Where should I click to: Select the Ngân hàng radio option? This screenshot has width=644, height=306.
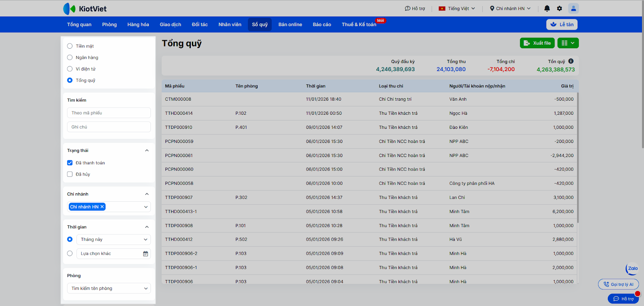pos(70,58)
